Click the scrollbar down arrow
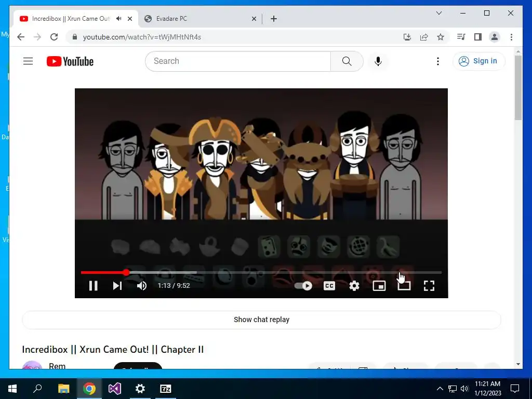Viewport: 532px width, 399px height. point(518,364)
